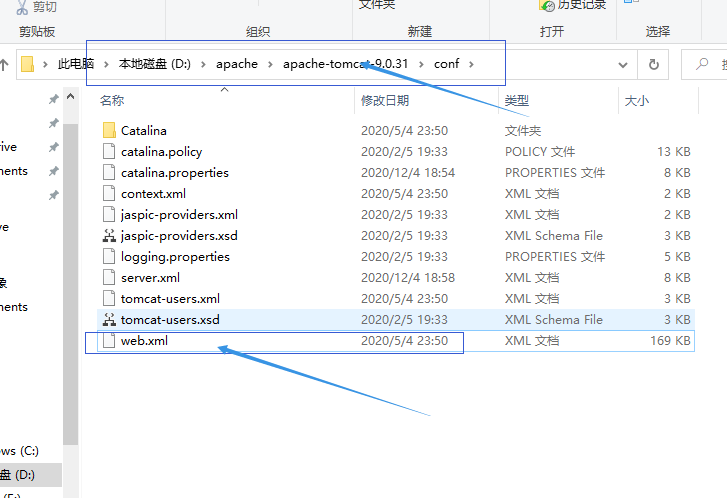727x498 pixels.
Task: Select logging.properties file name
Action: [x=175, y=257]
